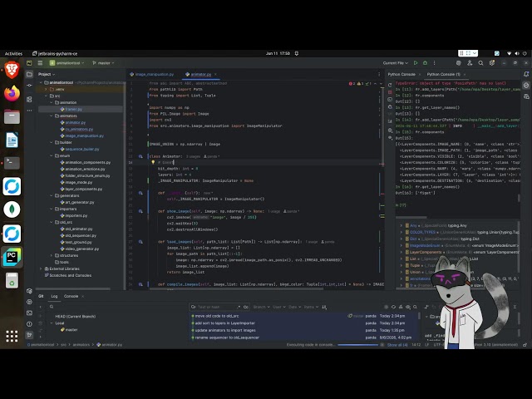Open the Current File run configuration dropdown

(396, 63)
